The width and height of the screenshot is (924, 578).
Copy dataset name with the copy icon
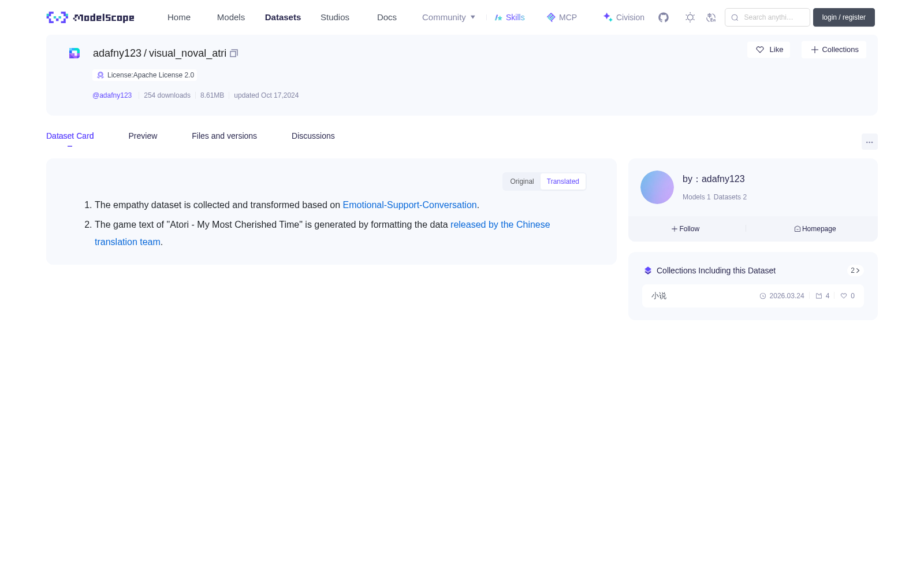point(234,53)
